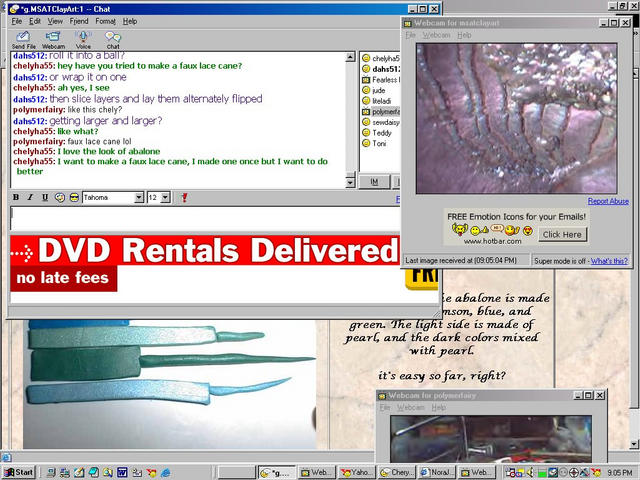Image resolution: width=640 pixels, height=480 pixels.
Task: Start Webcam from the chat toolbar
Action: 53,40
